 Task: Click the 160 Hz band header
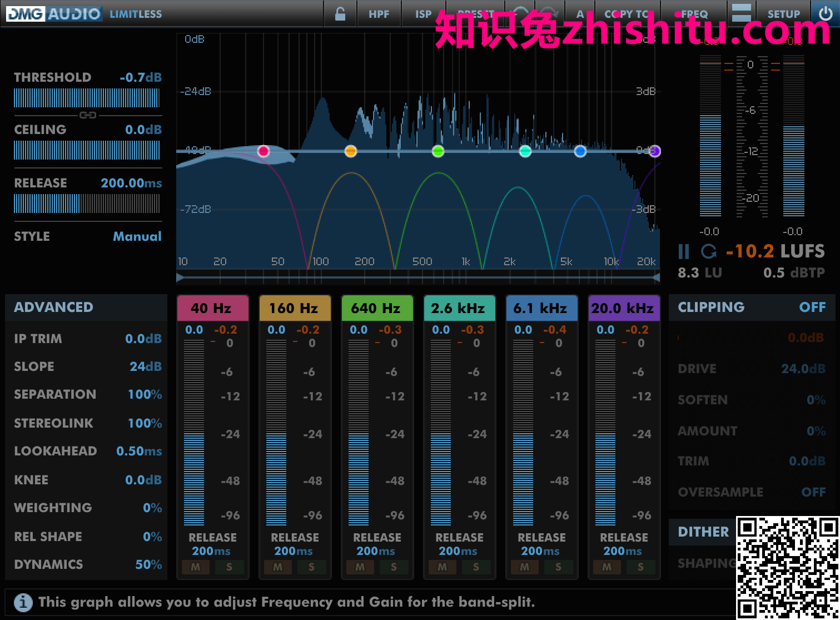pos(295,308)
